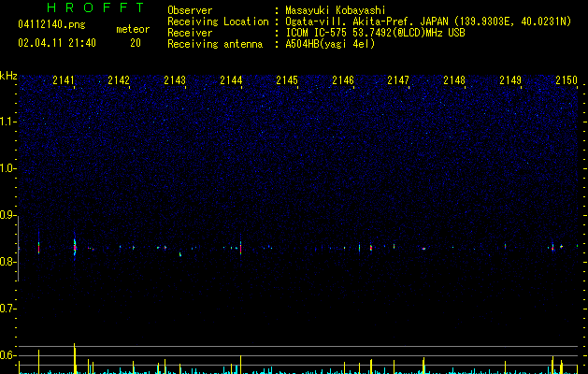Click time marker 2149
This screenshot has height=374, width=588.
tap(510, 80)
